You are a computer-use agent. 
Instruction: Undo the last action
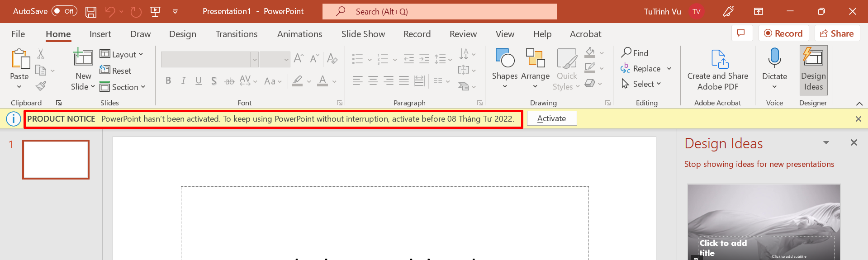pyautogui.click(x=110, y=12)
